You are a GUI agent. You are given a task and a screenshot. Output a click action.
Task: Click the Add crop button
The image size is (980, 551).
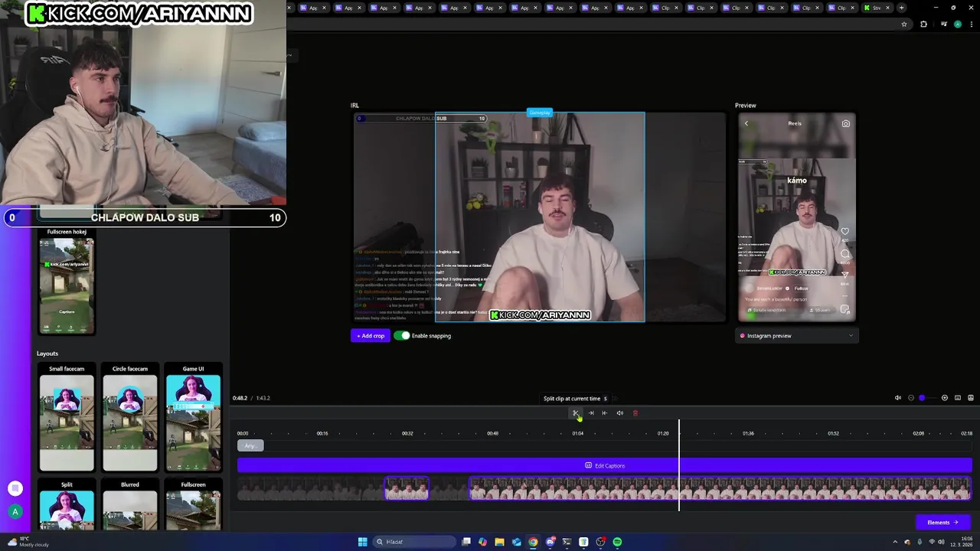pos(371,336)
